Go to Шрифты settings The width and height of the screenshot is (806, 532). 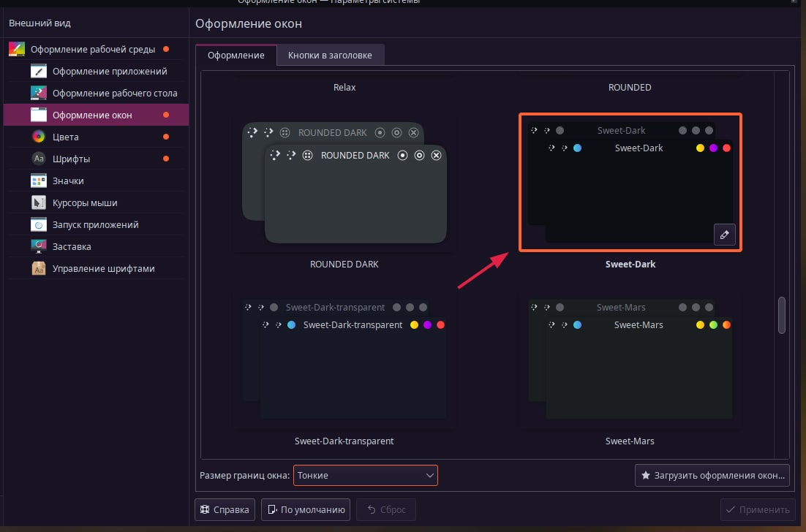tap(96, 159)
